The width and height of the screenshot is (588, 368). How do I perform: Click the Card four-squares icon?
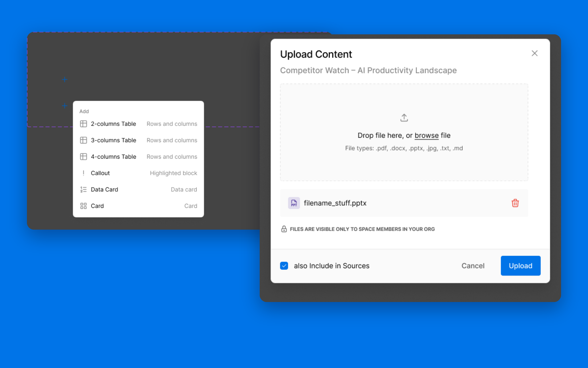(84, 206)
